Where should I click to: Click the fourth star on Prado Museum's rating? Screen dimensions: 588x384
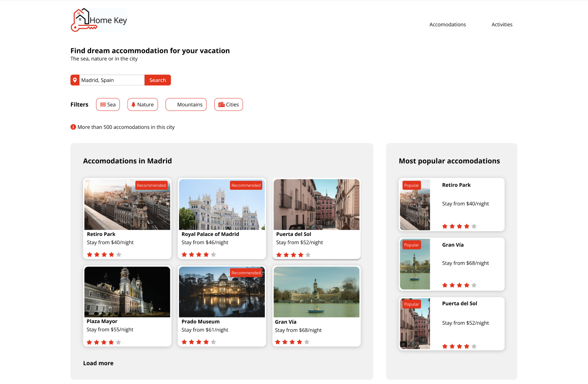click(205, 342)
